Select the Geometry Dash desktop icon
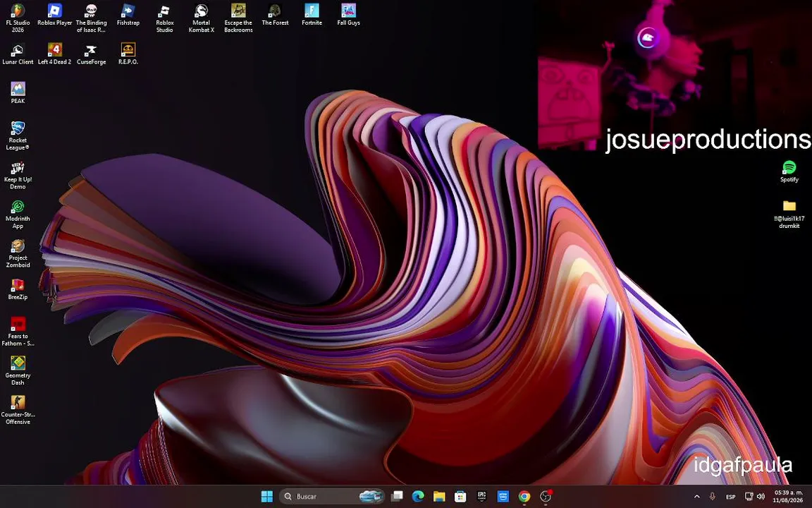This screenshot has height=508, width=812. click(x=18, y=371)
